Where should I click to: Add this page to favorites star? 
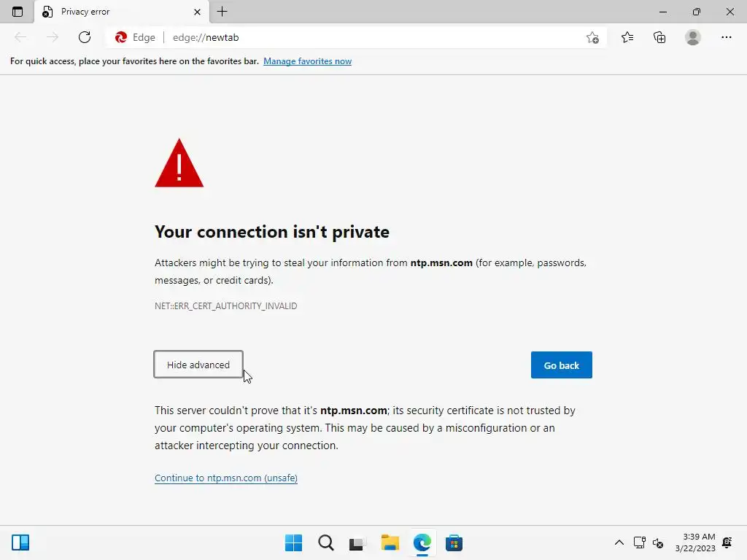[x=592, y=37]
